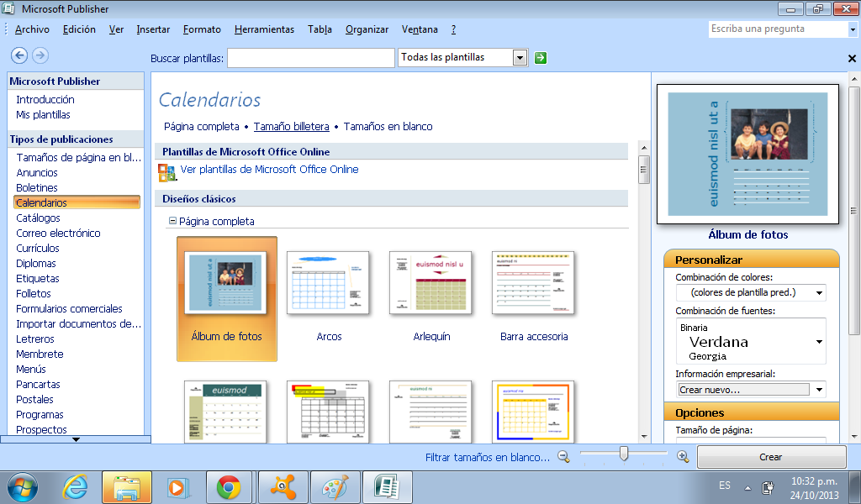Open the Herramientas menu
861x504 pixels.
[x=264, y=29]
